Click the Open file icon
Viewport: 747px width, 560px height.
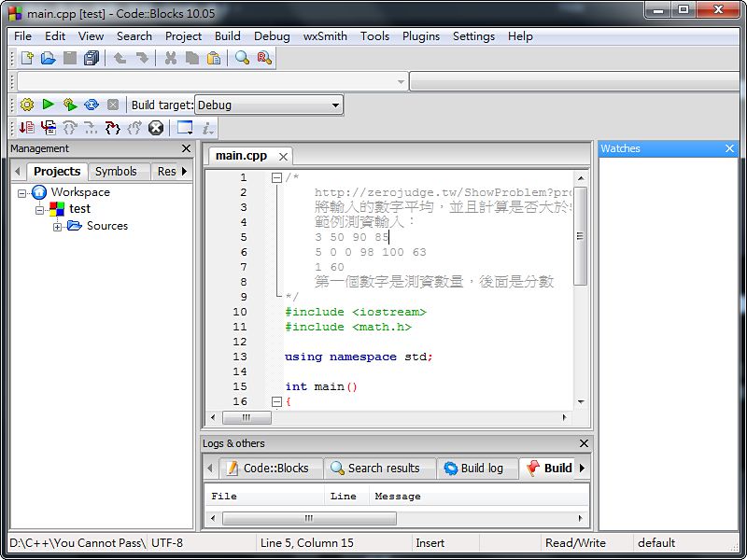[49, 58]
